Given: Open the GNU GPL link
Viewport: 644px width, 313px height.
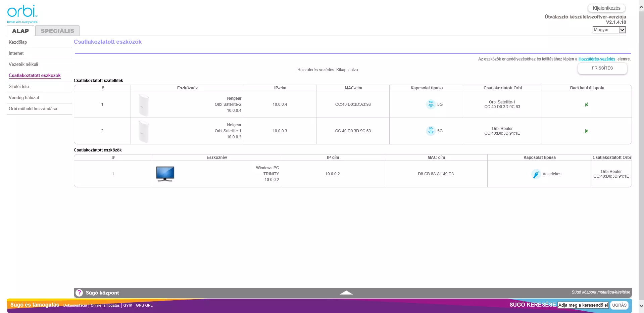Looking at the screenshot, I should [144, 305].
